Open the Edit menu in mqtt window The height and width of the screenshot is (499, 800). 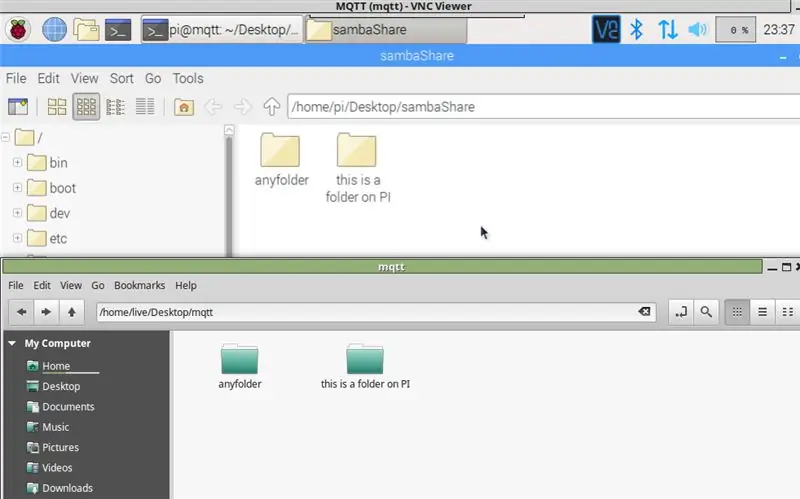click(42, 285)
